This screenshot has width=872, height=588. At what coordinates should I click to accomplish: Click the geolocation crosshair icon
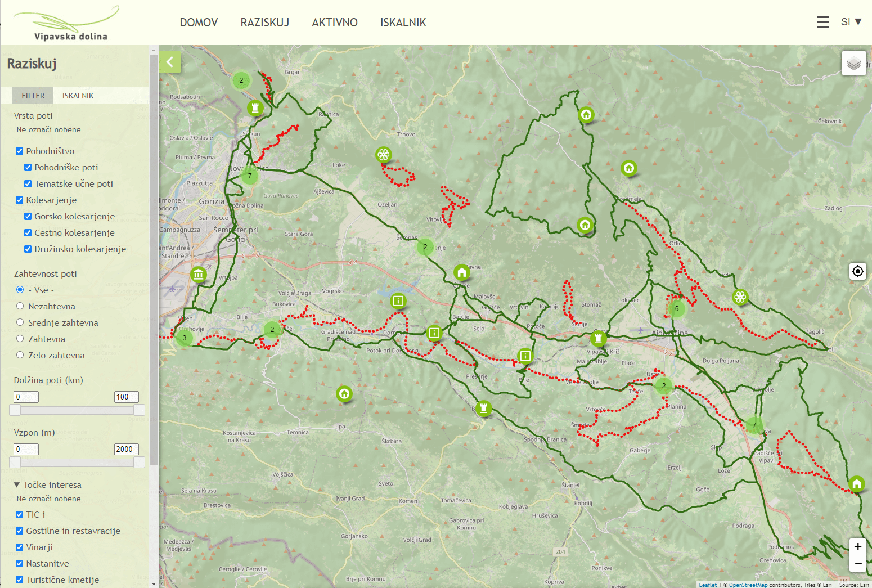(857, 271)
